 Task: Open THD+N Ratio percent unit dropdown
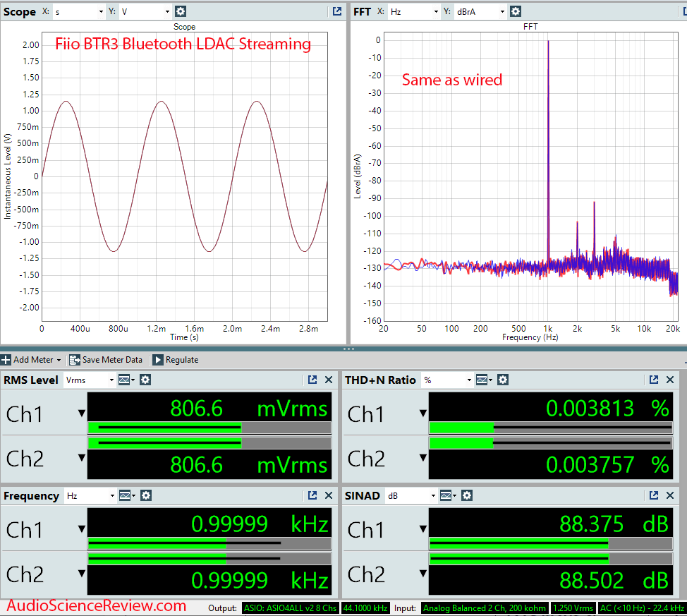point(447,380)
